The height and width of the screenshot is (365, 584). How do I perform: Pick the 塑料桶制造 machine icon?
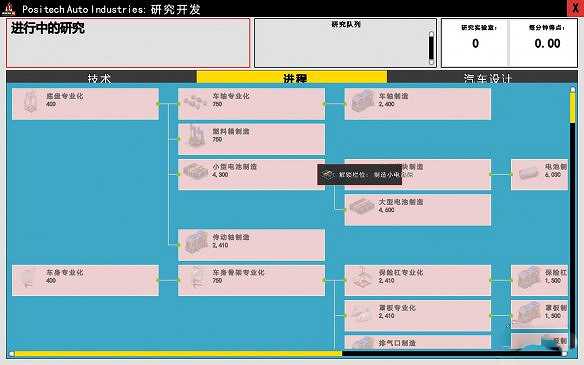click(196, 136)
